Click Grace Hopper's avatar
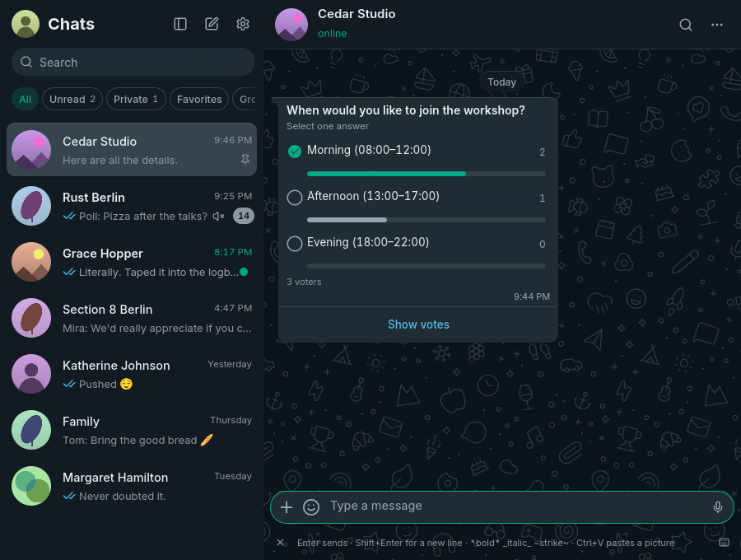The image size is (741, 560). pos(31,262)
